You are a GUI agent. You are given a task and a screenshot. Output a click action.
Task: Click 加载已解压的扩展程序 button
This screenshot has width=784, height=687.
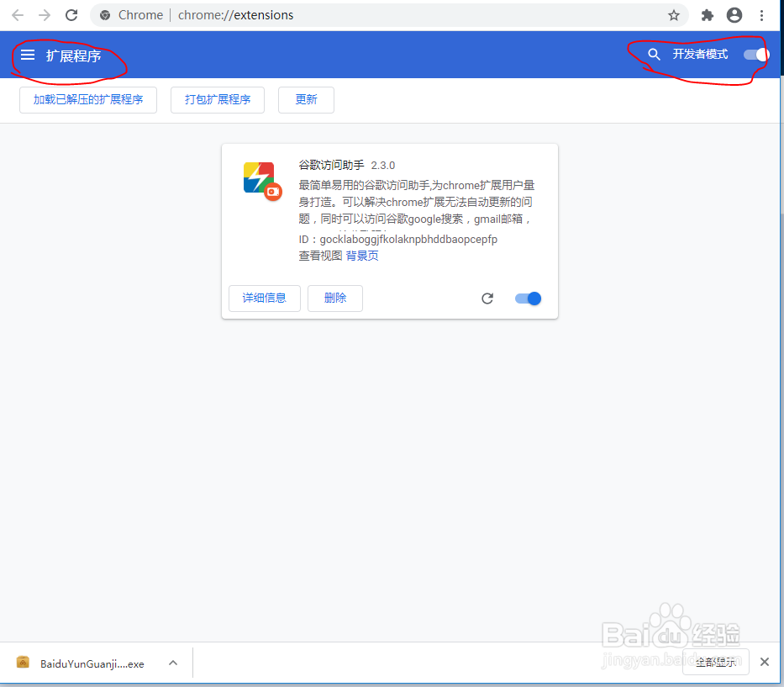[88, 99]
